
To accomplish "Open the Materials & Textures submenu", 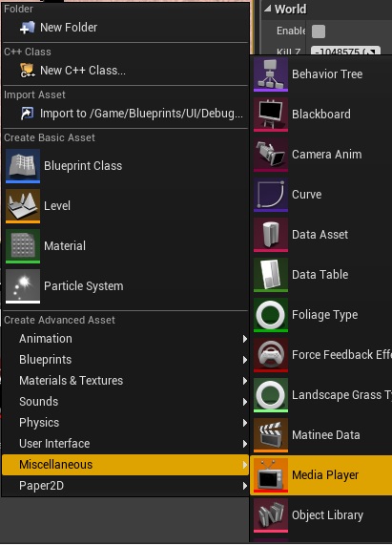I will 125,381.
